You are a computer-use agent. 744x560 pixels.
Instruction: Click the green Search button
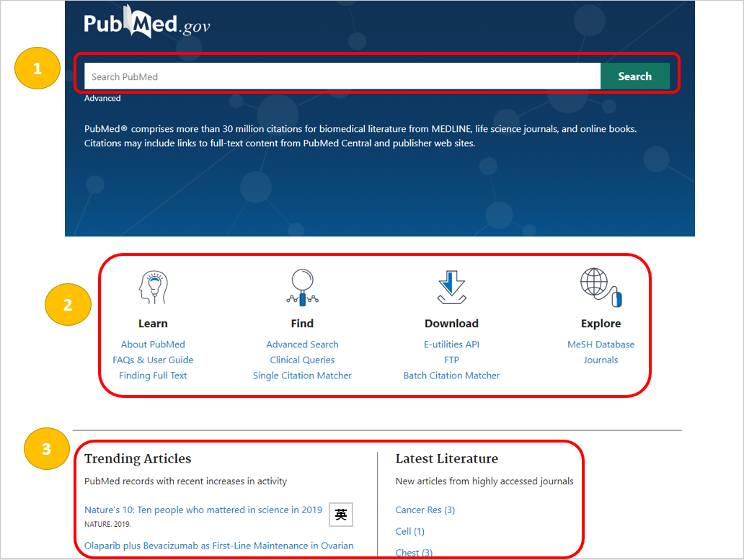coord(635,76)
